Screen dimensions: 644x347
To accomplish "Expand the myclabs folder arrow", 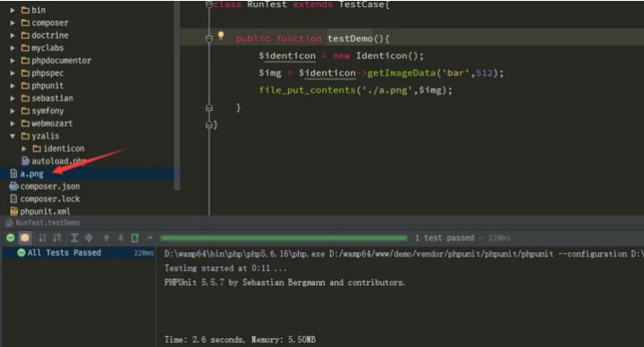I will pos(13,48).
